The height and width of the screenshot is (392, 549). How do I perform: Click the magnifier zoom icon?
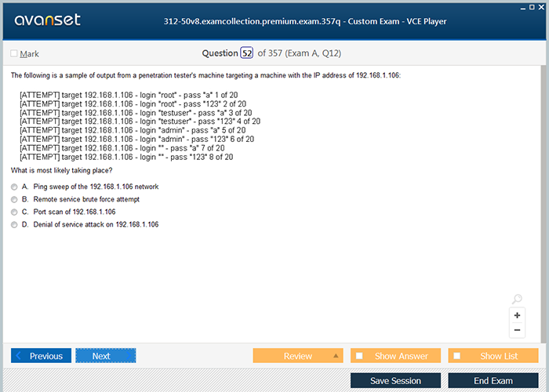click(517, 299)
